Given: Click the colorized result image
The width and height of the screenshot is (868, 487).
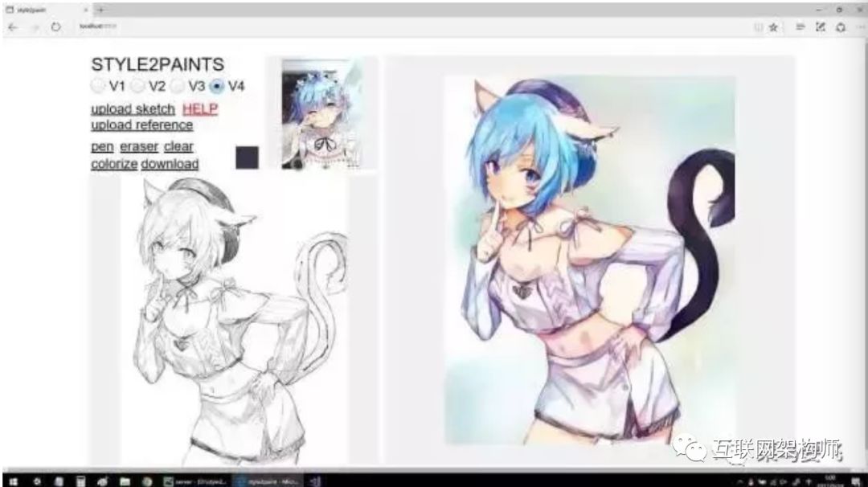Looking at the screenshot, I should click(590, 260).
